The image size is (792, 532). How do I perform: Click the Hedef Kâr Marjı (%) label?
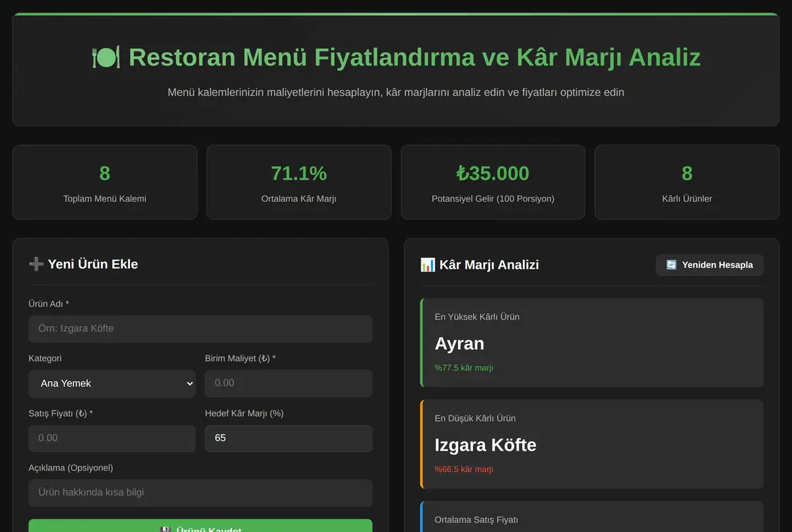244,413
